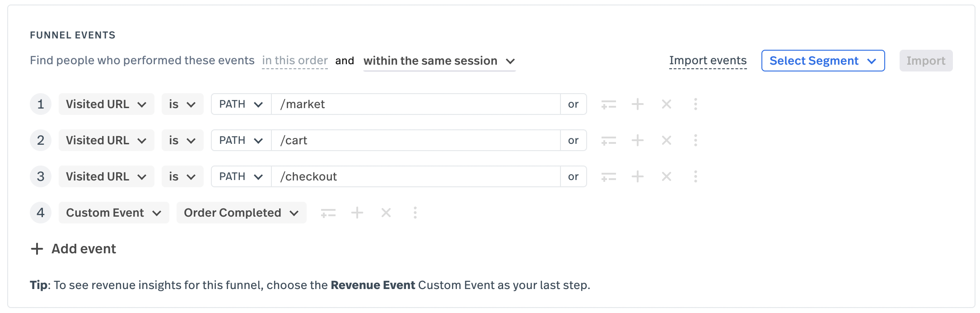Remove the /market step with its X icon

click(666, 104)
